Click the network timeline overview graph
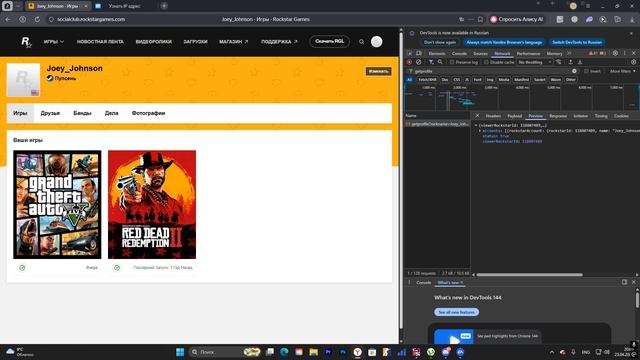 (522, 97)
